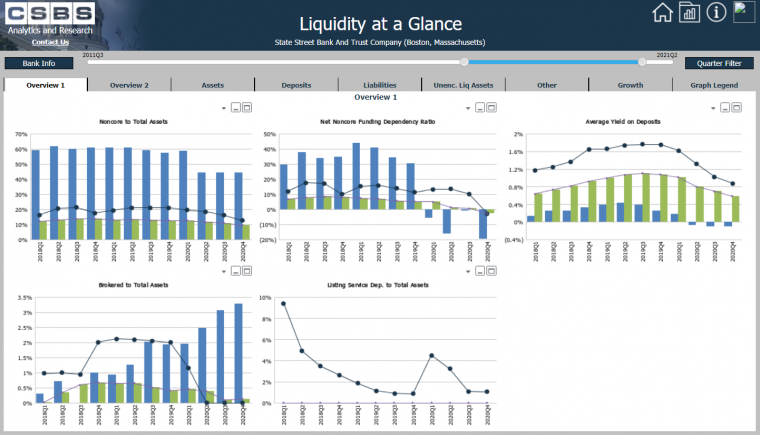Open dropdown menu for Noncore to Total Assets
The height and width of the screenshot is (435, 760).
[x=224, y=108]
